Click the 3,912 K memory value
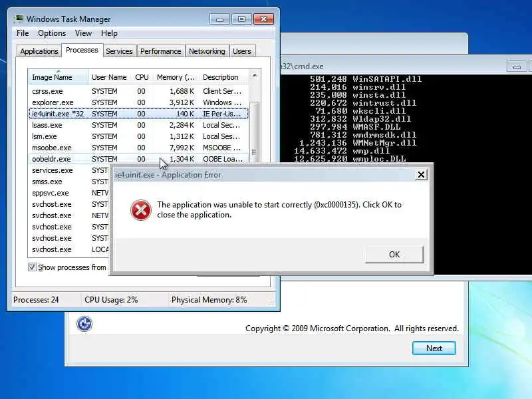The width and height of the screenshot is (532, 399). pyautogui.click(x=182, y=102)
